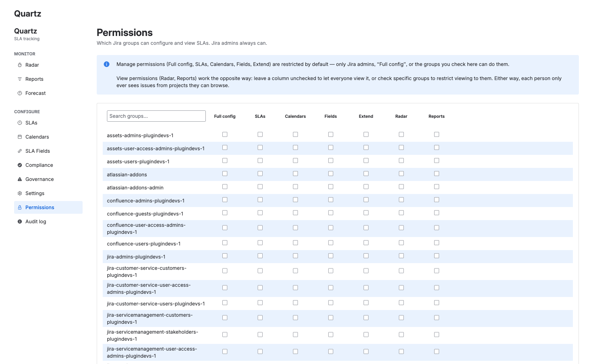Open the Radar page

48,65
